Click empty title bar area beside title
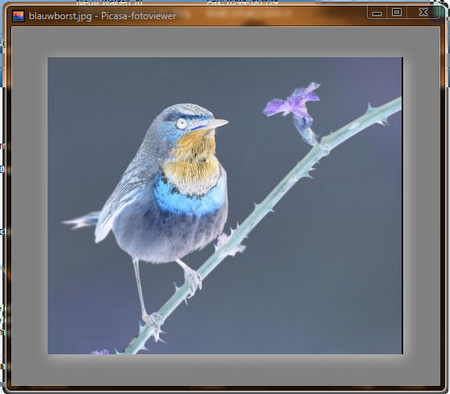The width and height of the screenshot is (450, 394). click(x=270, y=15)
